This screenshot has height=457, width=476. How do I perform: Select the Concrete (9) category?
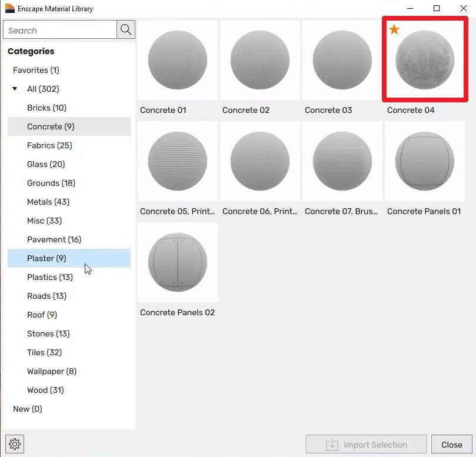point(69,126)
